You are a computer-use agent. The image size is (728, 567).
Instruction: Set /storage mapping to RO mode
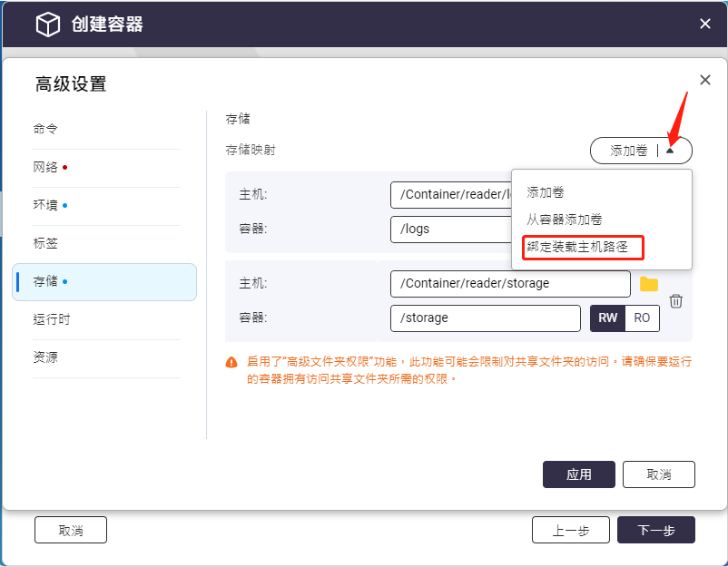[x=642, y=318]
